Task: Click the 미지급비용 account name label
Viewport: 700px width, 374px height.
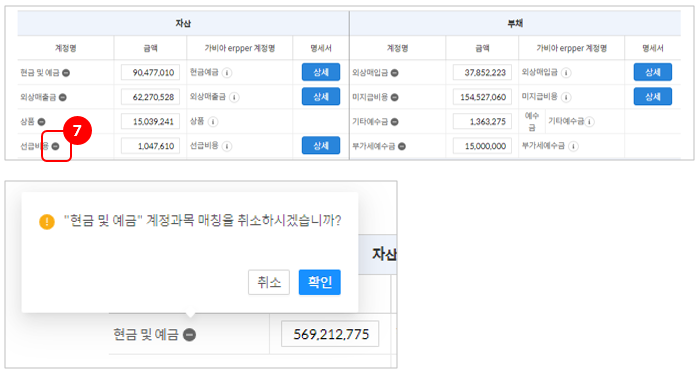Action: click(x=370, y=97)
